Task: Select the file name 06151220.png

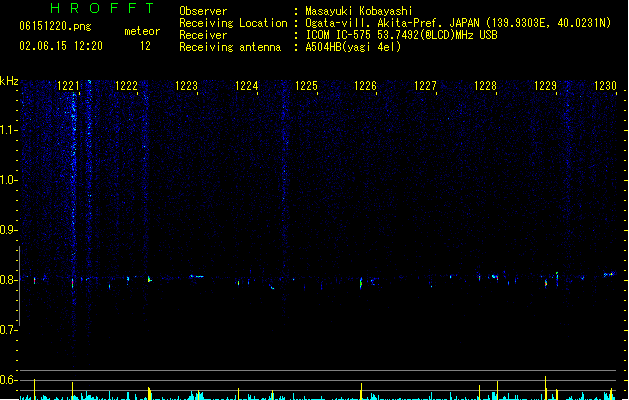Action: tap(55, 26)
